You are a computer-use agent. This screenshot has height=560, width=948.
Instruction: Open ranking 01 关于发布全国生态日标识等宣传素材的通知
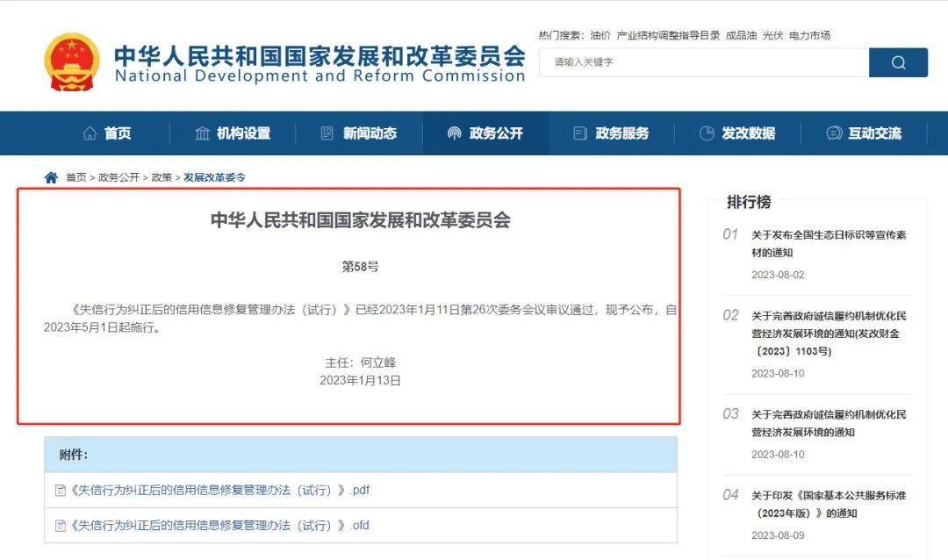(829, 244)
